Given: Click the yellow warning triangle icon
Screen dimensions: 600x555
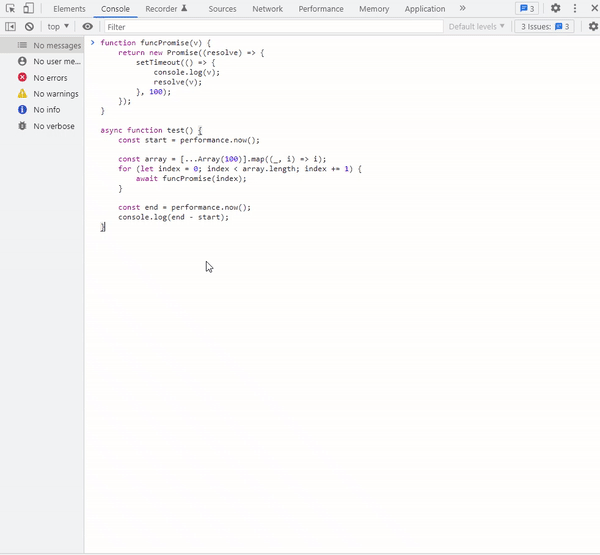Looking at the screenshot, I should [22, 93].
